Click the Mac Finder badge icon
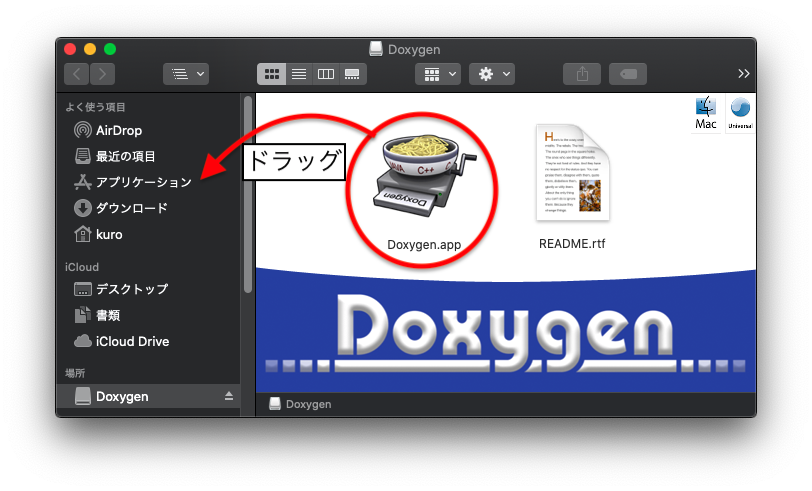The height and width of the screenshot is (491, 812). tap(705, 113)
